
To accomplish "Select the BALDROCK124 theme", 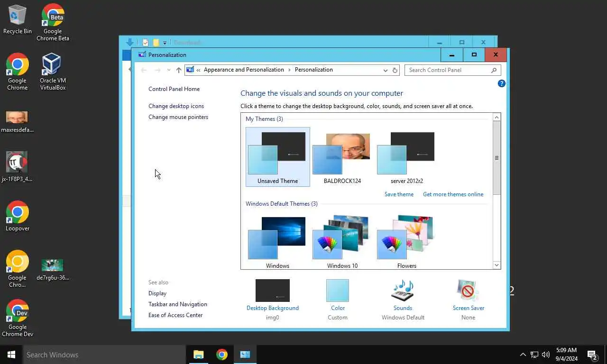I will click(342, 157).
